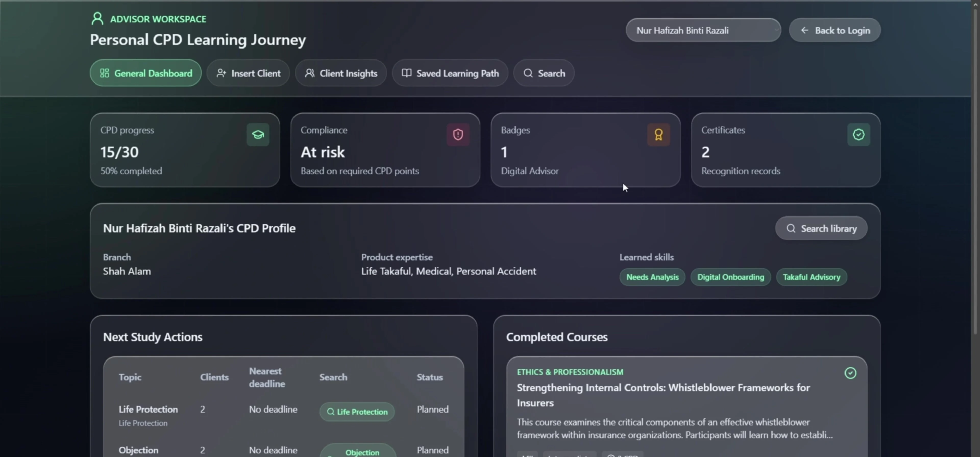980x457 pixels.
Task: Open the advisor name dropdown
Action: point(703,30)
